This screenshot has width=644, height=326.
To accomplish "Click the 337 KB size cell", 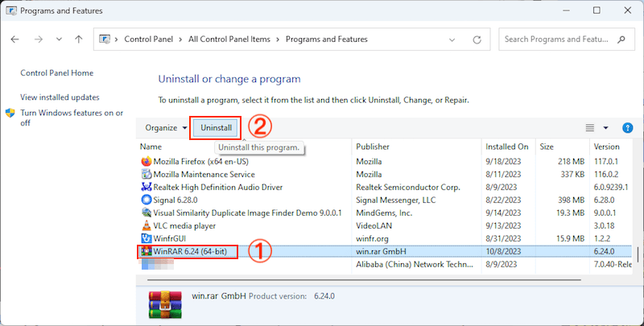I will [572, 174].
